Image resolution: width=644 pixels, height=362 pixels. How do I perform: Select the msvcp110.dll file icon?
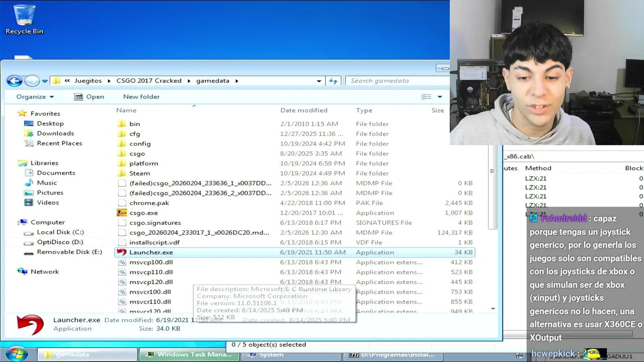coord(122,272)
